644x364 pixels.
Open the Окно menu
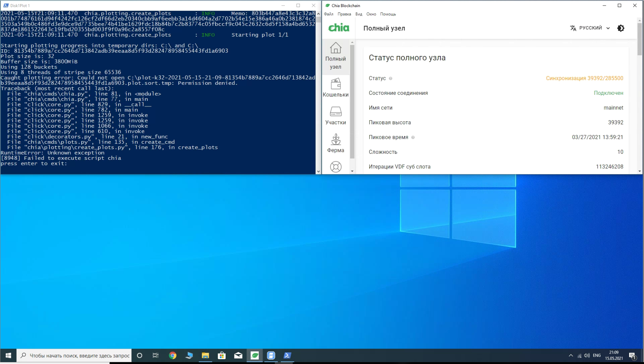(x=371, y=14)
